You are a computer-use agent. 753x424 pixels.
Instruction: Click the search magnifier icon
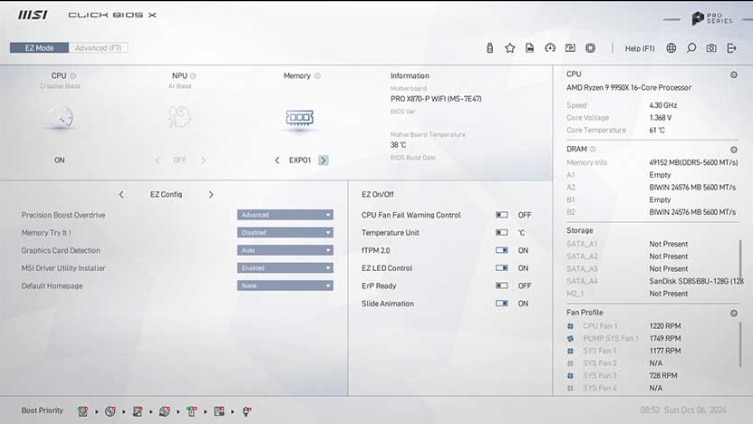[691, 48]
